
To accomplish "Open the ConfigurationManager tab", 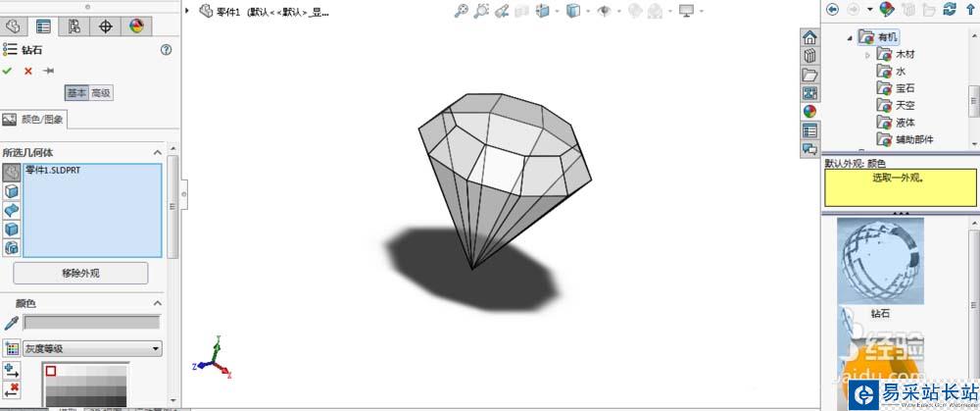I will pyautogui.click(x=74, y=26).
